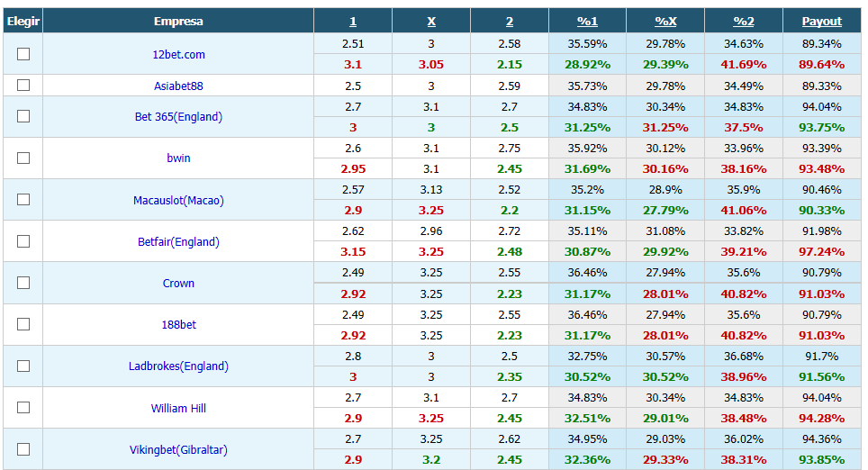Select the Asiabet88 row checkbox
Screen dimensions: 868x470
tap(23, 86)
